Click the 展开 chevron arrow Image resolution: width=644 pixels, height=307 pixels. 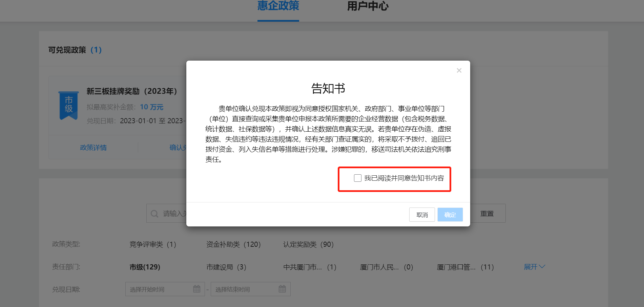click(x=542, y=267)
